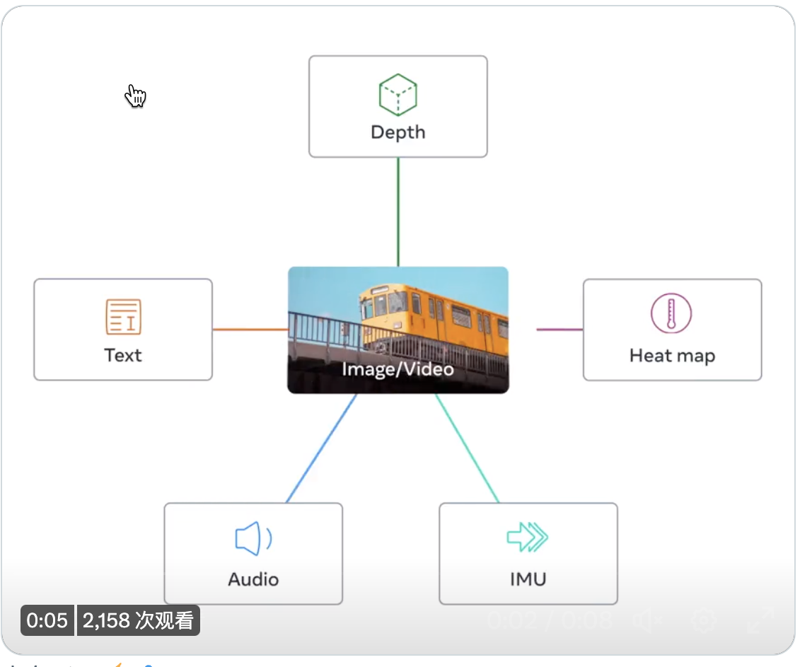Click the green line below Depth
This screenshot has height=667, width=812.
point(398,211)
